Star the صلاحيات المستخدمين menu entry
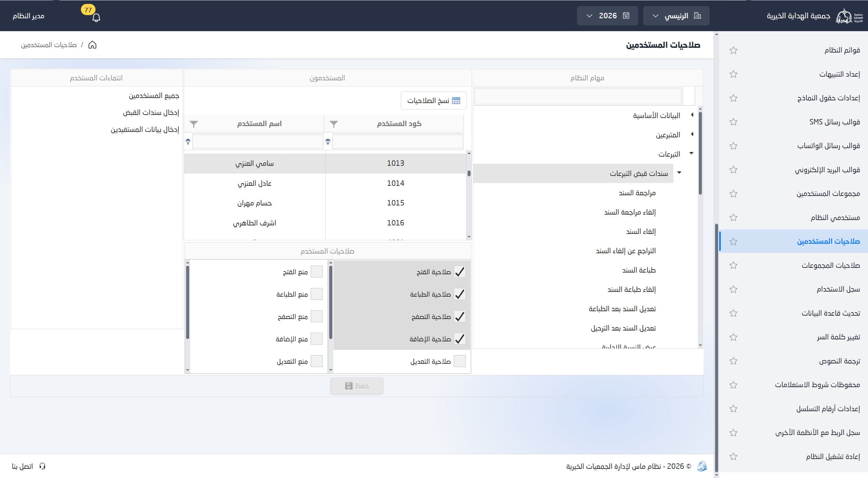Image resolution: width=868 pixels, height=478 pixels. (733, 241)
